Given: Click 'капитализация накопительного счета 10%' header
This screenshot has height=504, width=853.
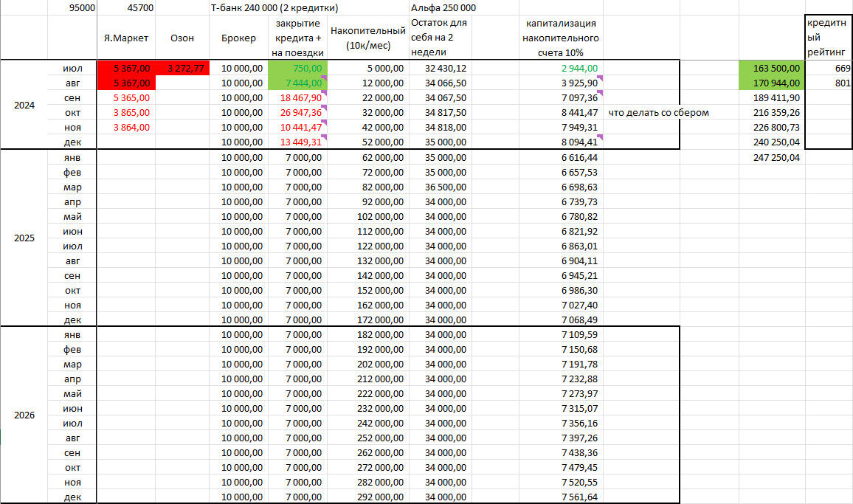Looking at the screenshot, I should (x=561, y=38).
